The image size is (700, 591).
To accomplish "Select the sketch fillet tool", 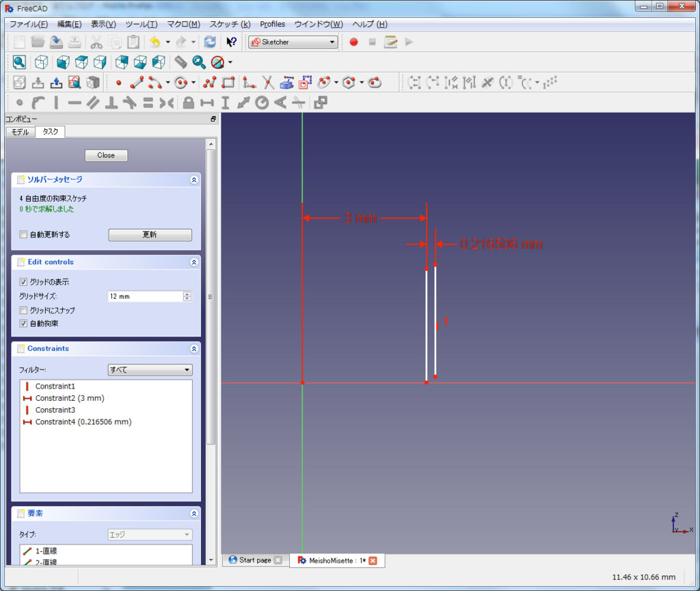I will point(249,83).
